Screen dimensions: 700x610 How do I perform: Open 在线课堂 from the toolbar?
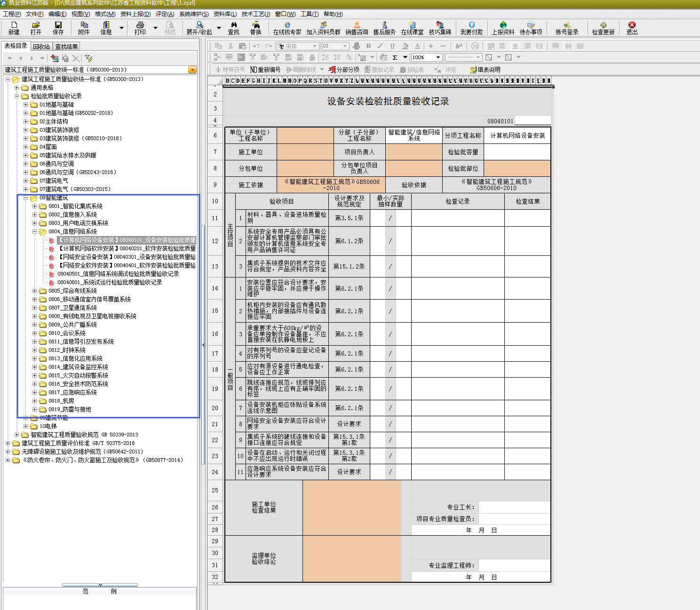413,28
